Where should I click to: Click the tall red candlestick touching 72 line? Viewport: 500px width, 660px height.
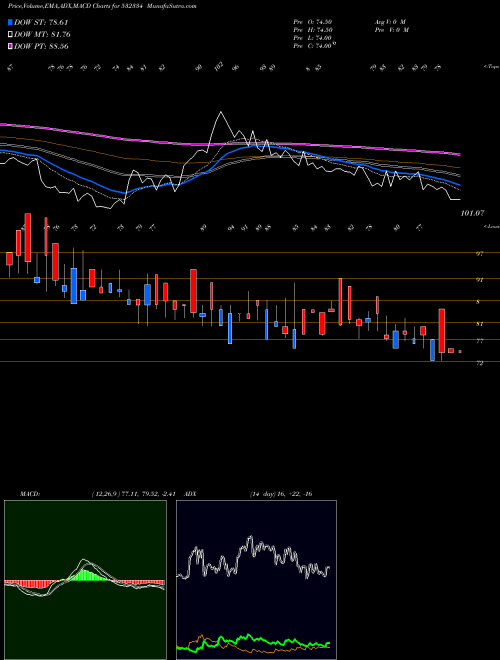click(x=442, y=331)
